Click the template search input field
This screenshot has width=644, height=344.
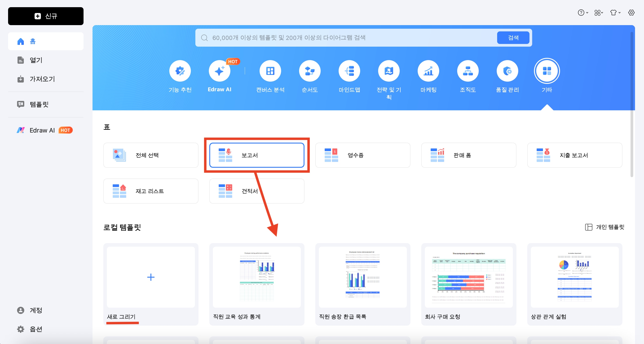[x=350, y=38]
